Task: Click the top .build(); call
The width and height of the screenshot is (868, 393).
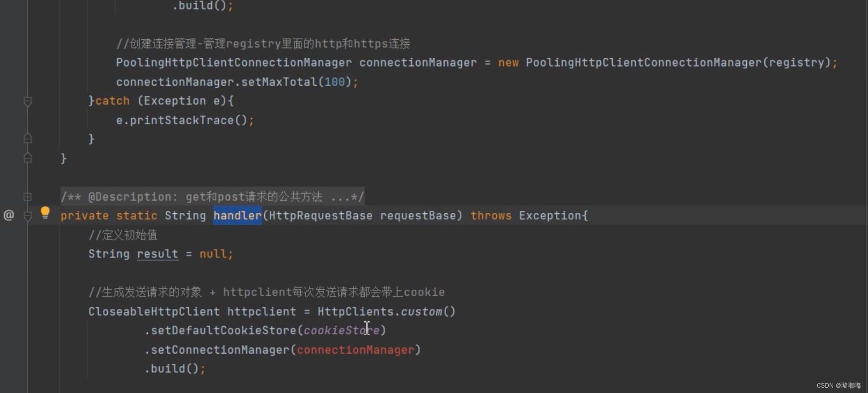Action: point(202,6)
